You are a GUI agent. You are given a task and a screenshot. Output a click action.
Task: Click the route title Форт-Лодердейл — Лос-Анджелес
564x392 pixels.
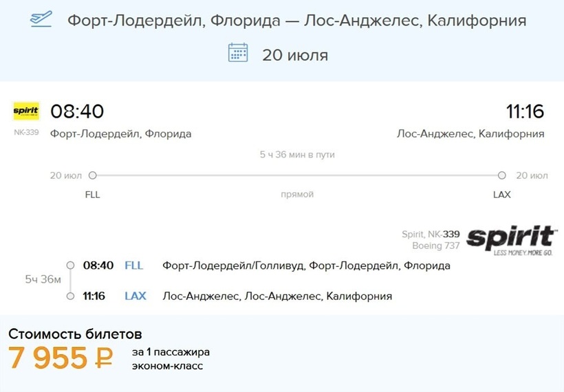pos(296,21)
